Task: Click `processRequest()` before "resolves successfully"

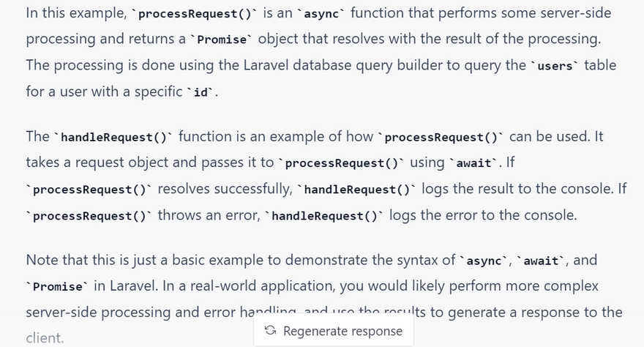Action: point(89,190)
